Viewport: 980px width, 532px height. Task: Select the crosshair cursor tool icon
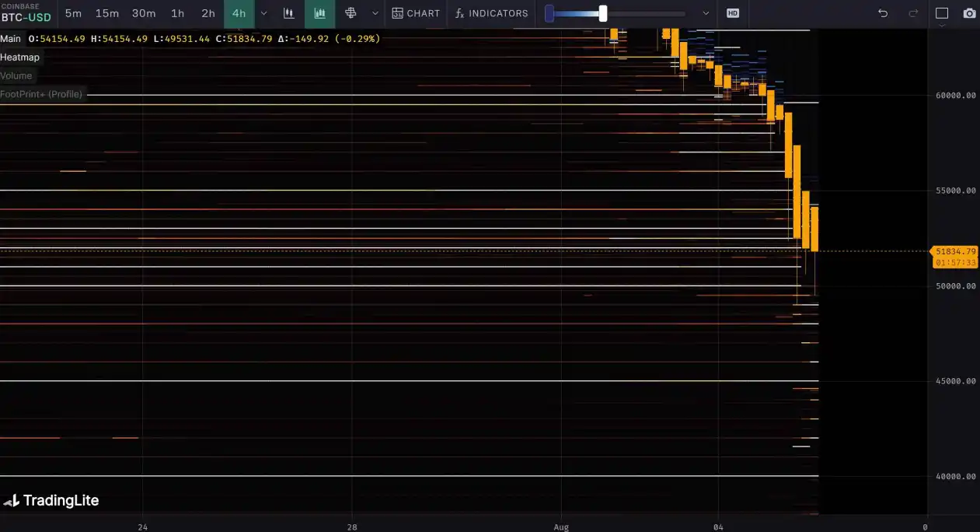tap(350, 13)
